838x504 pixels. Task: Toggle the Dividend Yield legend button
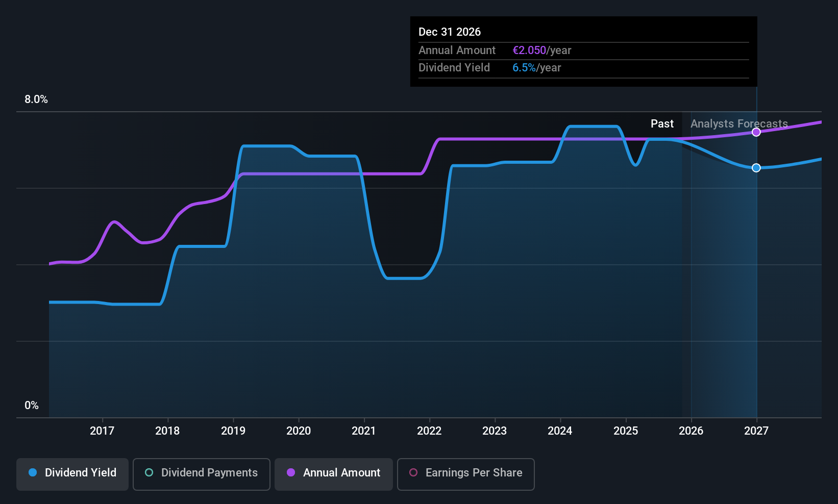pos(72,474)
